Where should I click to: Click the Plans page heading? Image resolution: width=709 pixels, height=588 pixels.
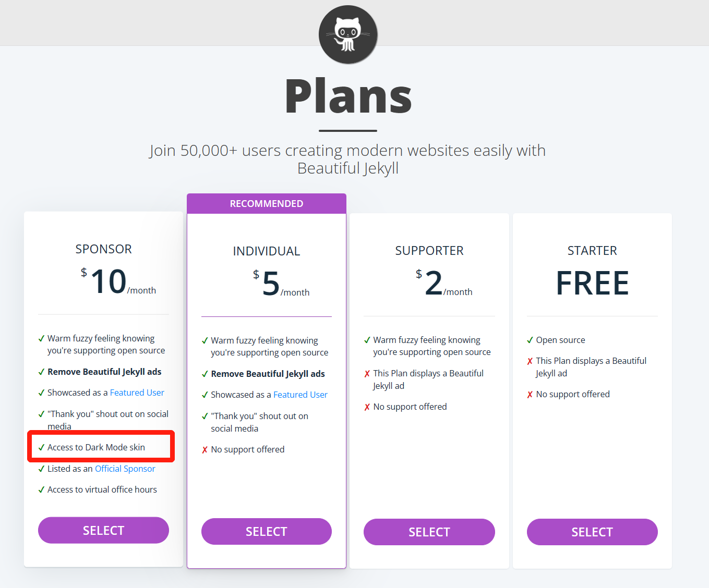pyautogui.click(x=349, y=96)
